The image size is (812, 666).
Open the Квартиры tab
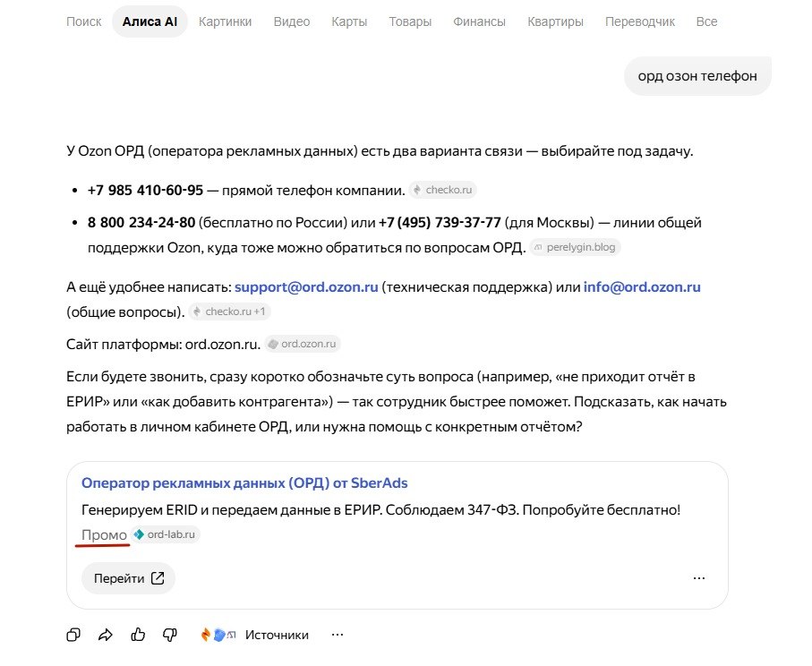555,21
